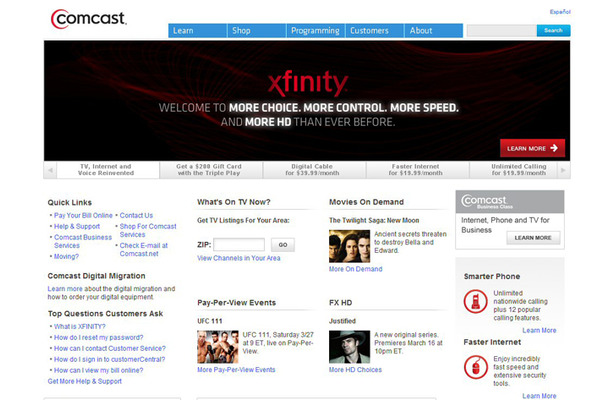Image resolution: width=610 pixels, height=400 pixels.
Task: Click the red xfinity Learn More button
Action: pos(532,148)
